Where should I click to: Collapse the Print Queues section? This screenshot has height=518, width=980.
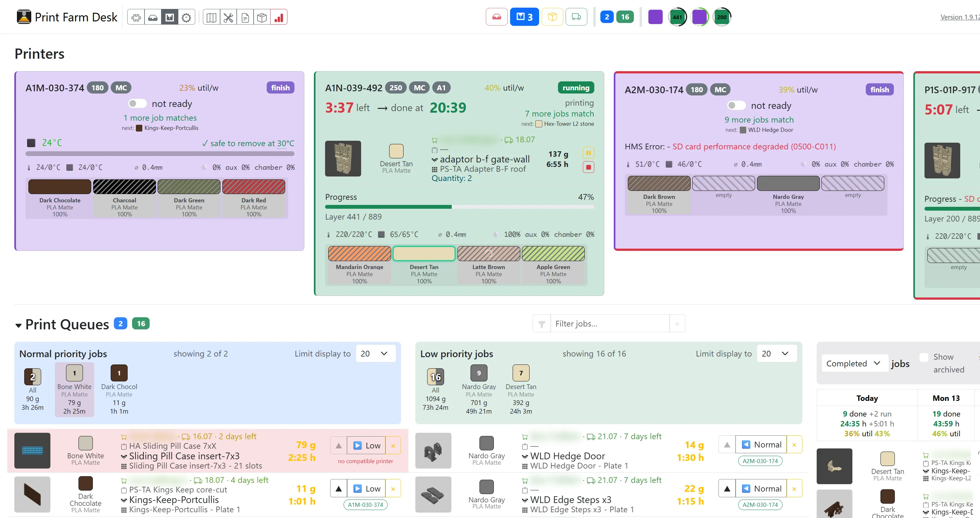click(x=18, y=326)
